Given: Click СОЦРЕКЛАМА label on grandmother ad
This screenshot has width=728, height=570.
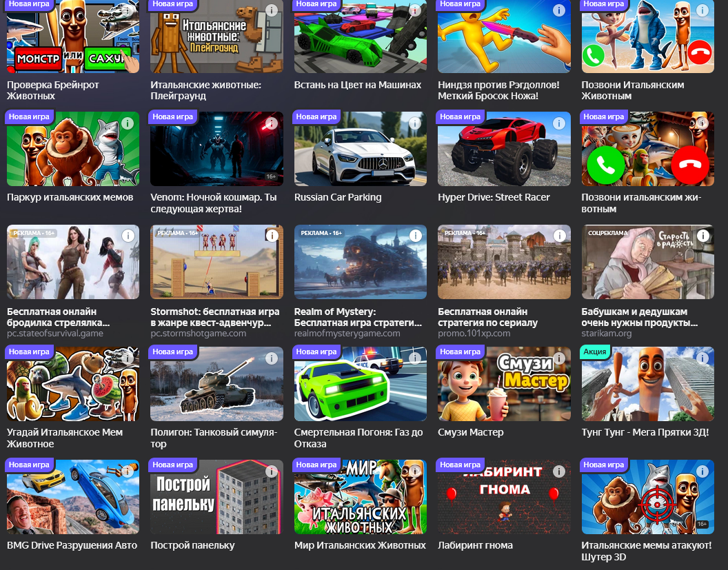Looking at the screenshot, I should coord(608,233).
